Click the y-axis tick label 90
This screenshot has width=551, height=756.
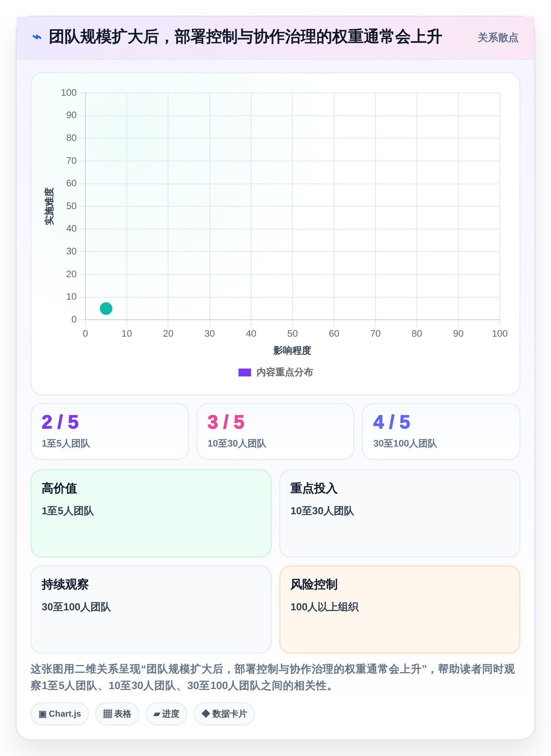[71, 115]
